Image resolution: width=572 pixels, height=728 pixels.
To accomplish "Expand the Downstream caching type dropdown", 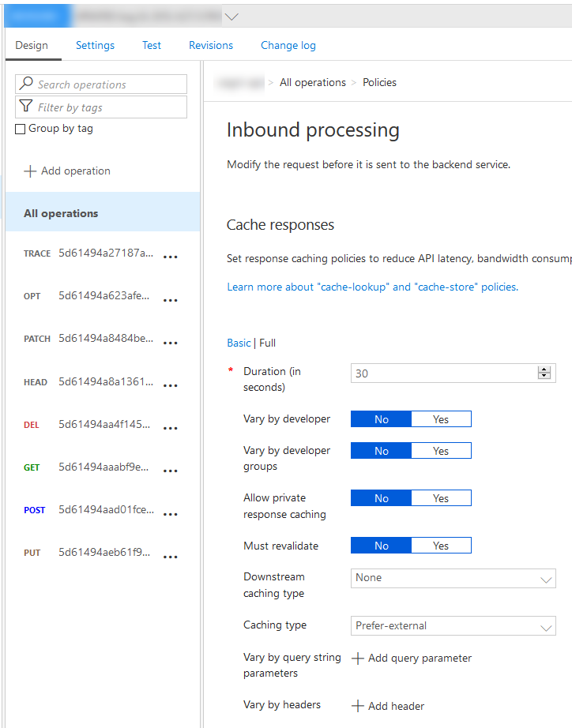I will click(x=546, y=579).
